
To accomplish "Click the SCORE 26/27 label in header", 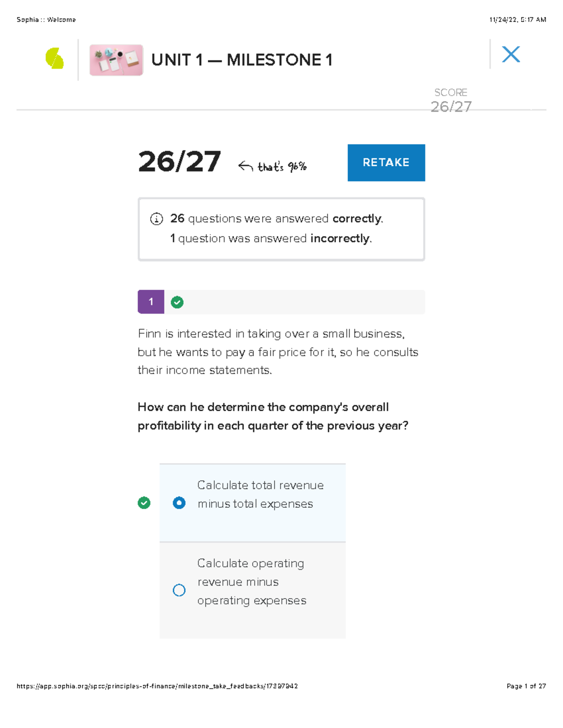I will (x=451, y=101).
